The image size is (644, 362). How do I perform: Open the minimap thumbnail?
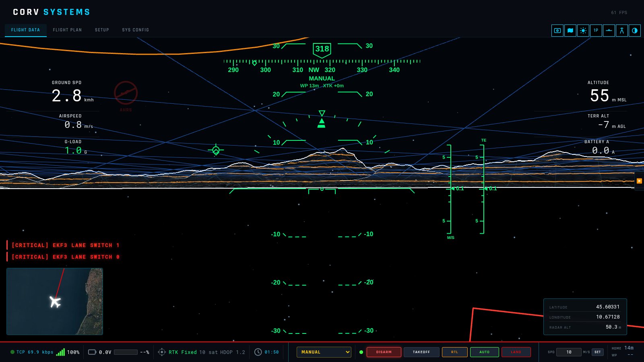point(55,302)
